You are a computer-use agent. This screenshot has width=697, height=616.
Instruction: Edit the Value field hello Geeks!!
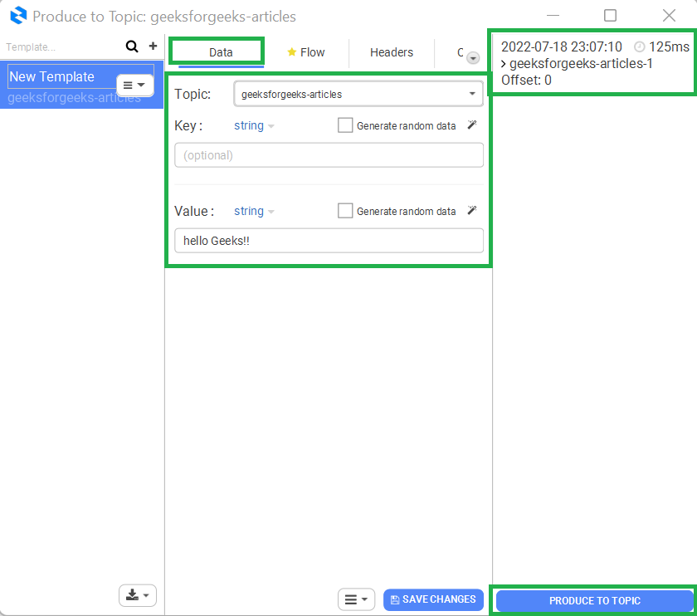329,241
